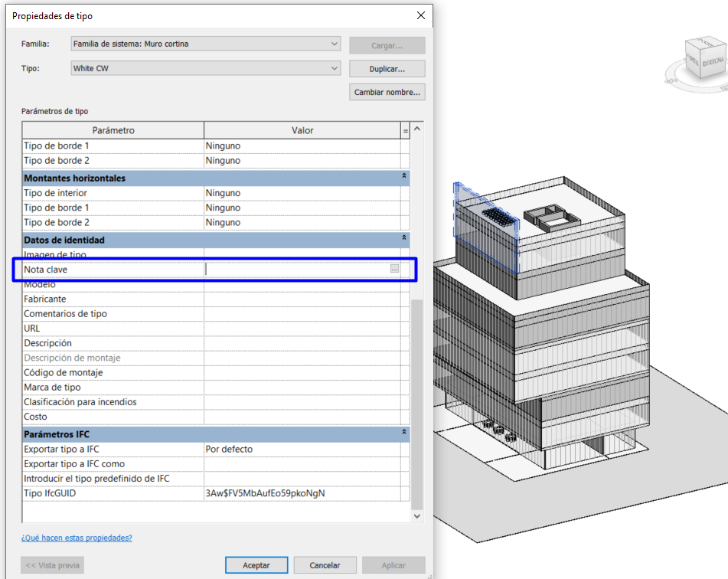
Task: Click the Duplicar button
Action: pyautogui.click(x=387, y=69)
